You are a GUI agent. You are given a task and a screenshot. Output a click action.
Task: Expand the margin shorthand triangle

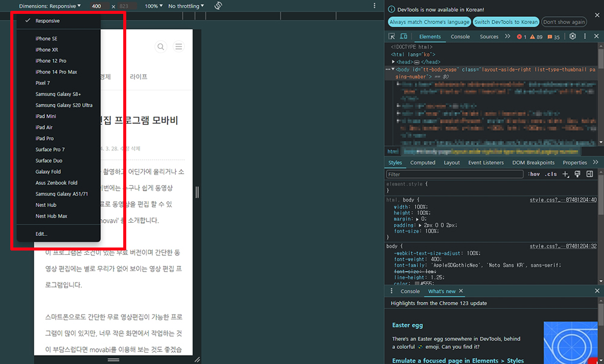tap(417, 219)
